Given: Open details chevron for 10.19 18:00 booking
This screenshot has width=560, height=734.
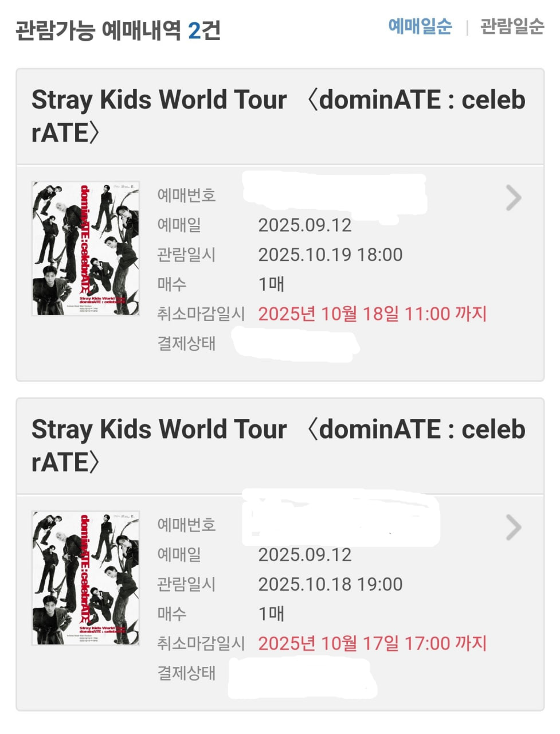Looking at the screenshot, I should 514,198.
